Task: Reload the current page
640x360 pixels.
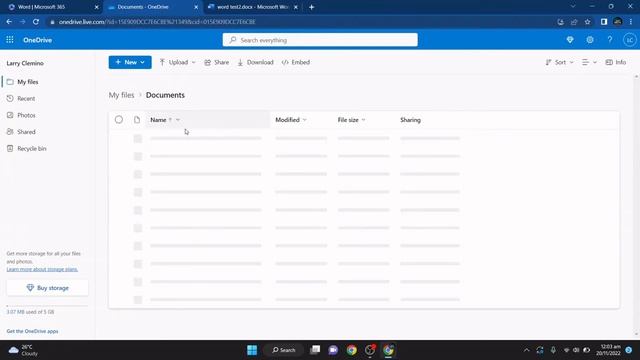Action: (36, 22)
